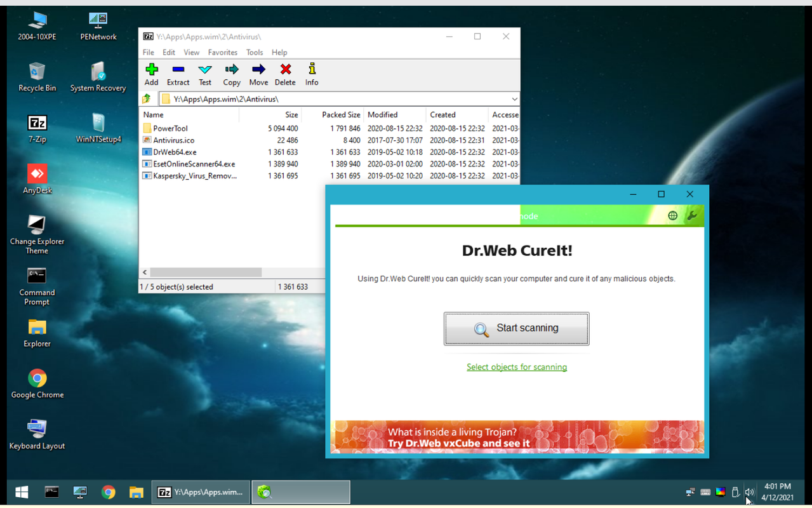The image size is (812, 508).
Task: Launch WinNTSetup4 from the desktop
Action: tap(98, 129)
